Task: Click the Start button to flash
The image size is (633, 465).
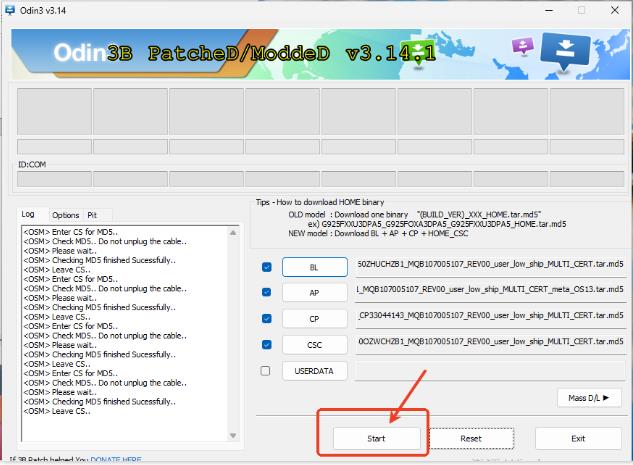Action: (x=376, y=438)
